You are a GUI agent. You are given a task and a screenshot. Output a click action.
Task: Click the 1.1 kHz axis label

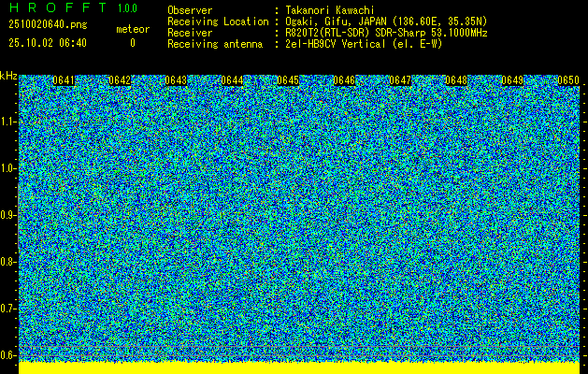(7, 122)
